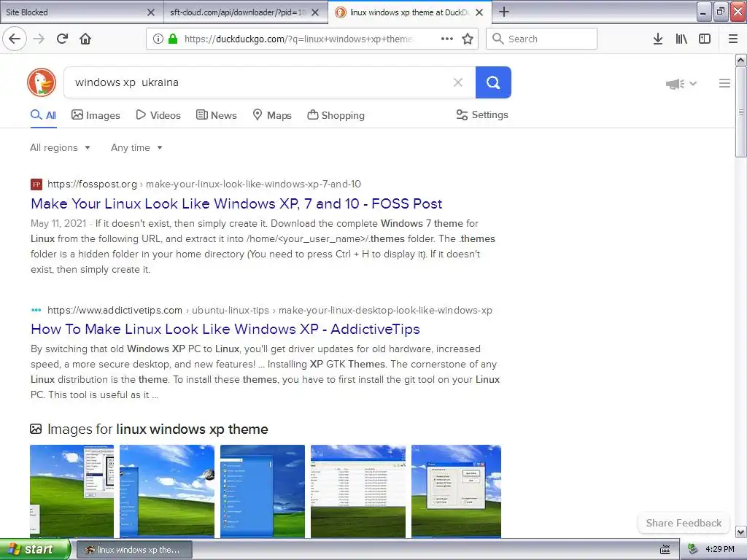Click Share Feedback button
The height and width of the screenshot is (560, 747).
pyautogui.click(x=684, y=523)
